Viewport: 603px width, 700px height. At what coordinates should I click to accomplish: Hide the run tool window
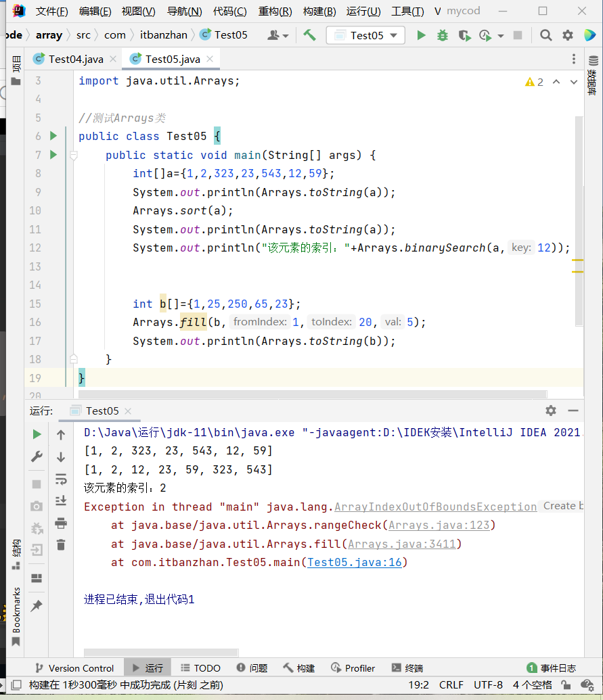(x=573, y=411)
